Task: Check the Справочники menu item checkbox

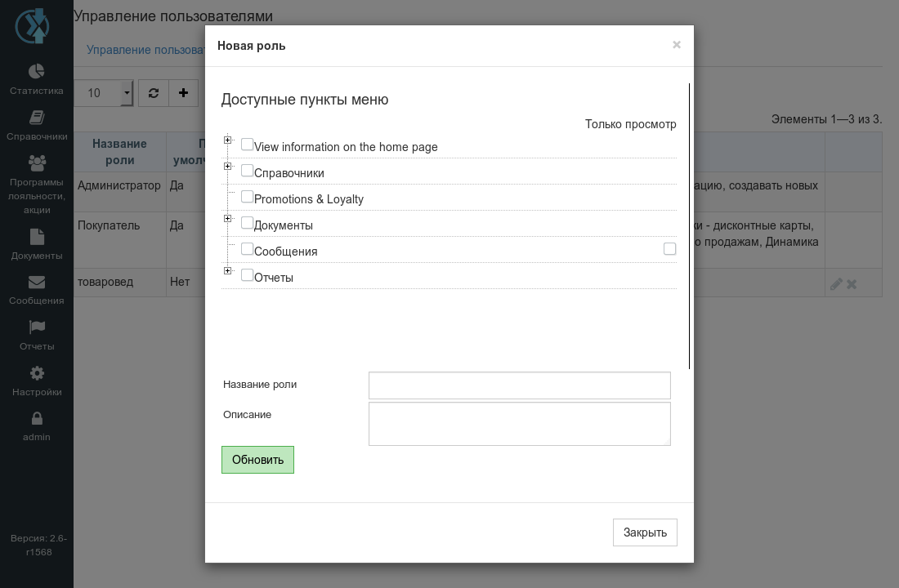Action: click(x=247, y=171)
